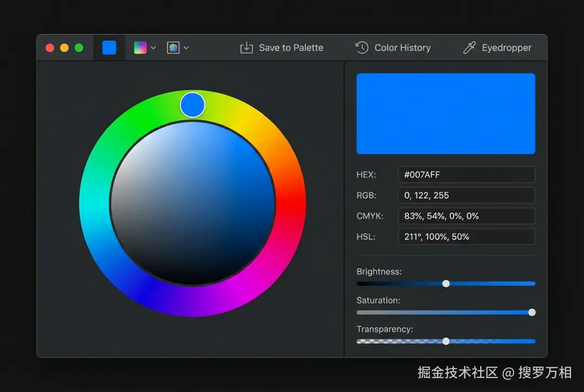
Task: Click the CMYK: label
Action: (x=370, y=216)
